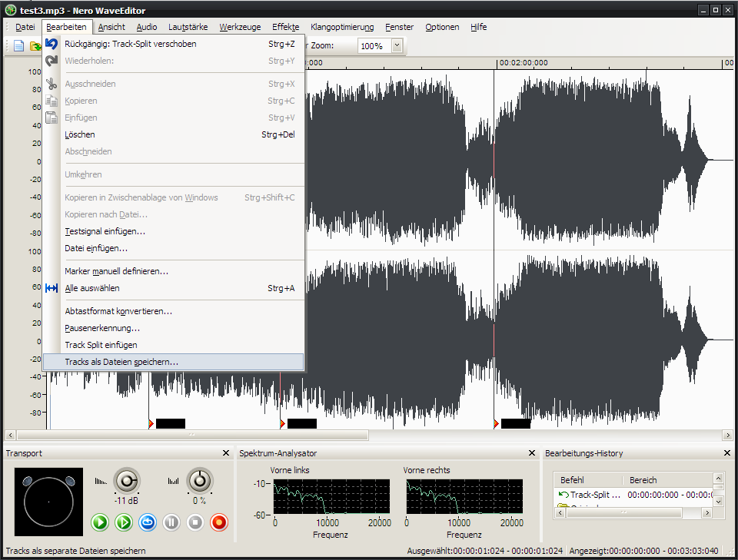The image size is (738, 560).
Task: Click the New document toolbar icon
Action: [x=19, y=46]
